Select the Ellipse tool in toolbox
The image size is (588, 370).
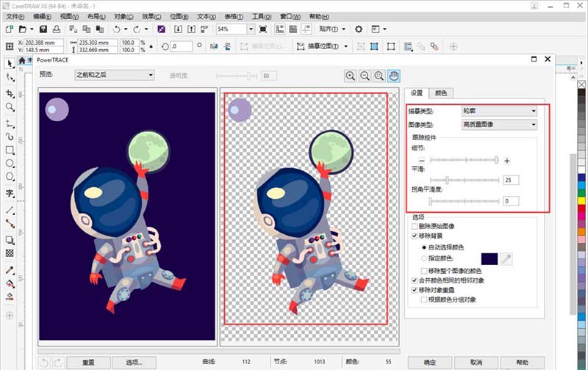pyautogui.click(x=10, y=163)
